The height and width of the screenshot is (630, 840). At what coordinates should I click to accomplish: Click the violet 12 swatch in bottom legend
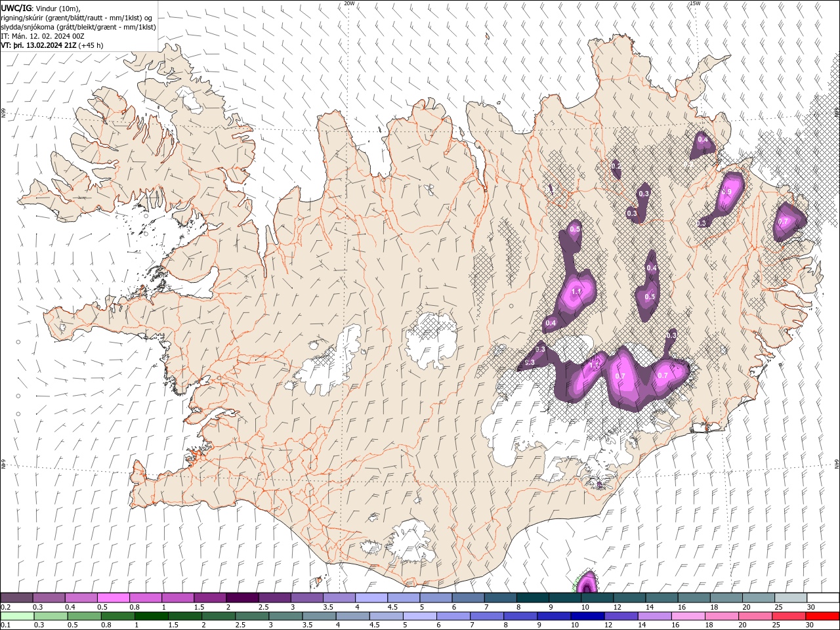(621, 616)
